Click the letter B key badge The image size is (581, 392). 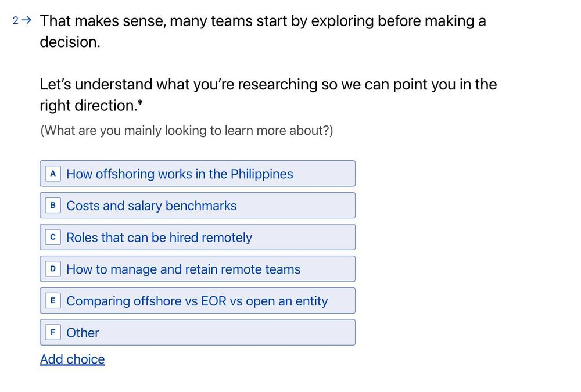(53, 206)
